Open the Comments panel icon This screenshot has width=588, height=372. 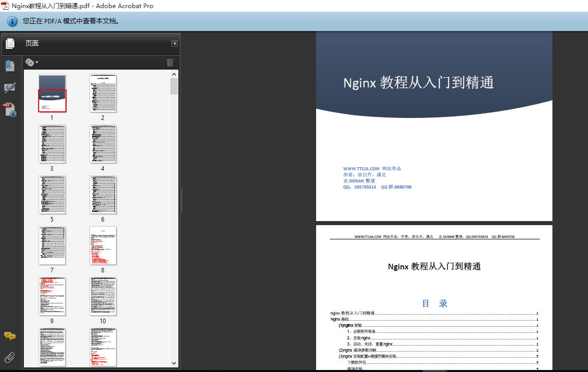(x=10, y=336)
